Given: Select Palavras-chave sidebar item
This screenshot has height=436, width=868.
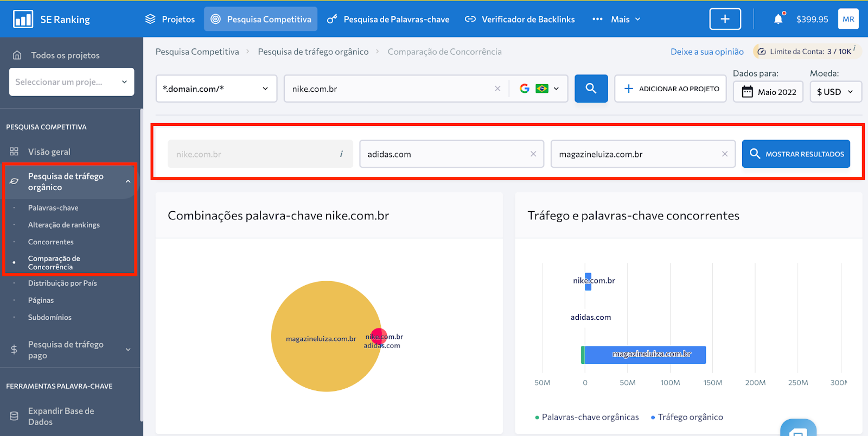Looking at the screenshot, I should (53, 208).
